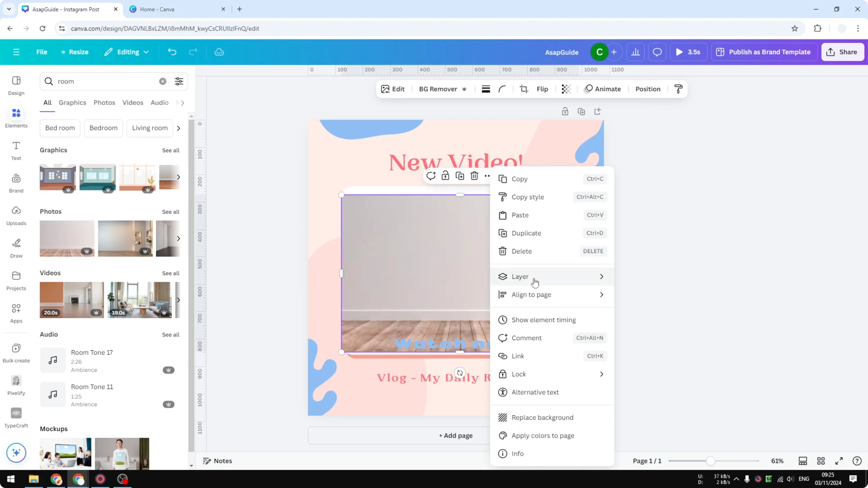
Task: Open the Text panel
Action: pos(16,150)
